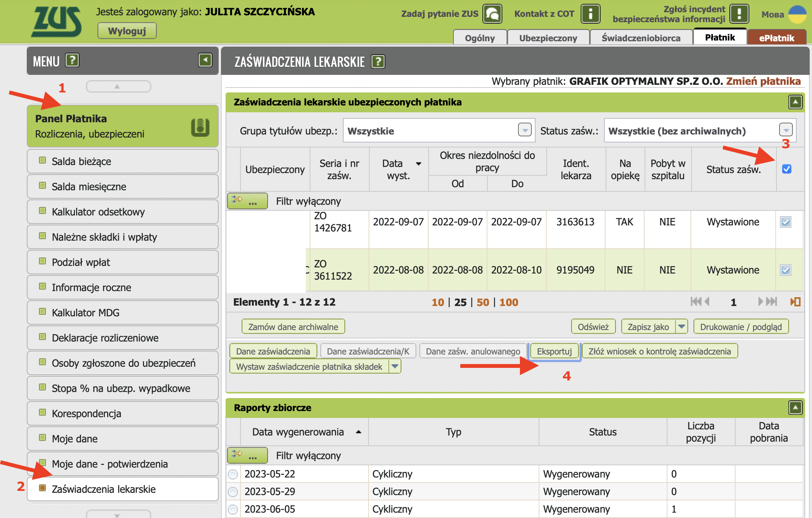The height and width of the screenshot is (518, 812).
Task: Click the Eksportuj button
Action: click(554, 351)
